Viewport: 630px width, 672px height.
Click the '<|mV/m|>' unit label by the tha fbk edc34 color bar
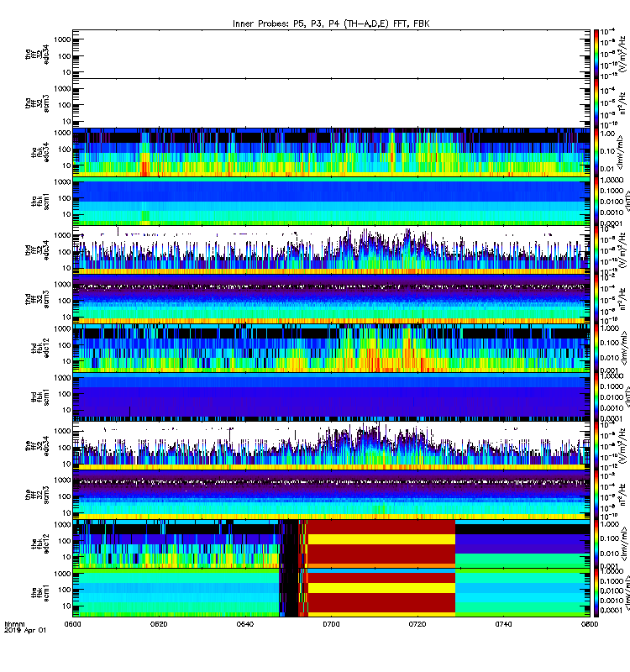(x=621, y=152)
